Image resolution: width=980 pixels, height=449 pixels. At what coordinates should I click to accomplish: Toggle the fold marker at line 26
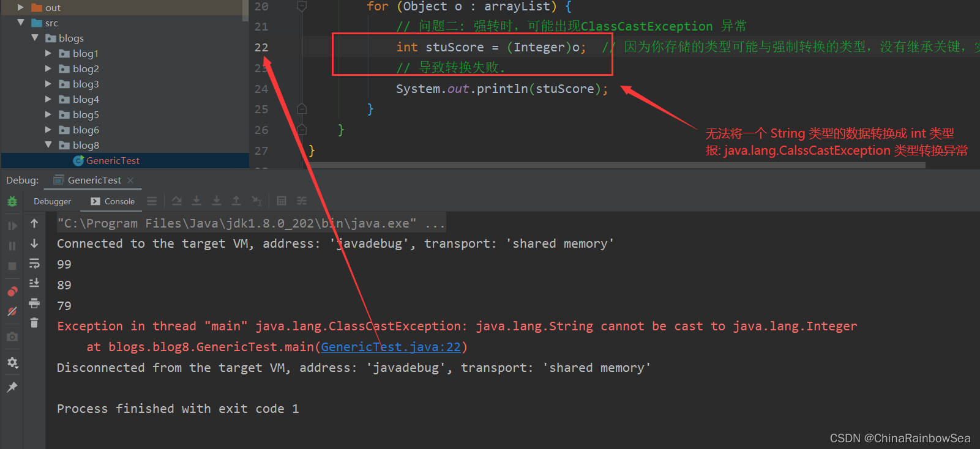coord(302,130)
